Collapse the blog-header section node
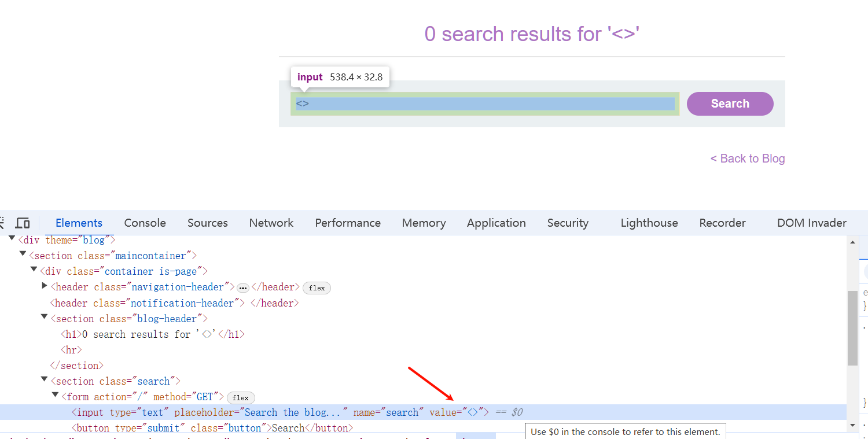The image size is (868, 439). click(x=45, y=318)
